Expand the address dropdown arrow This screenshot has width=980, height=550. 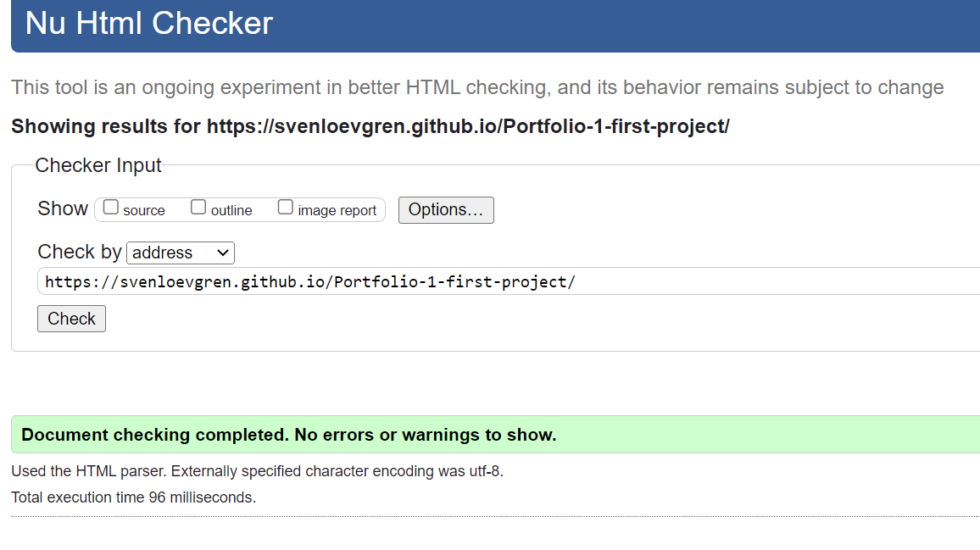(222, 252)
